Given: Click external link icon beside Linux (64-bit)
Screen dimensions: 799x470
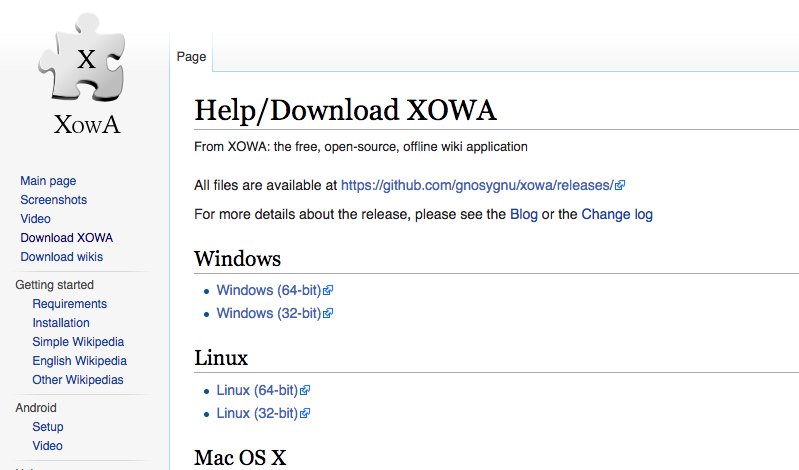Looking at the screenshot, I should [305, 390].
